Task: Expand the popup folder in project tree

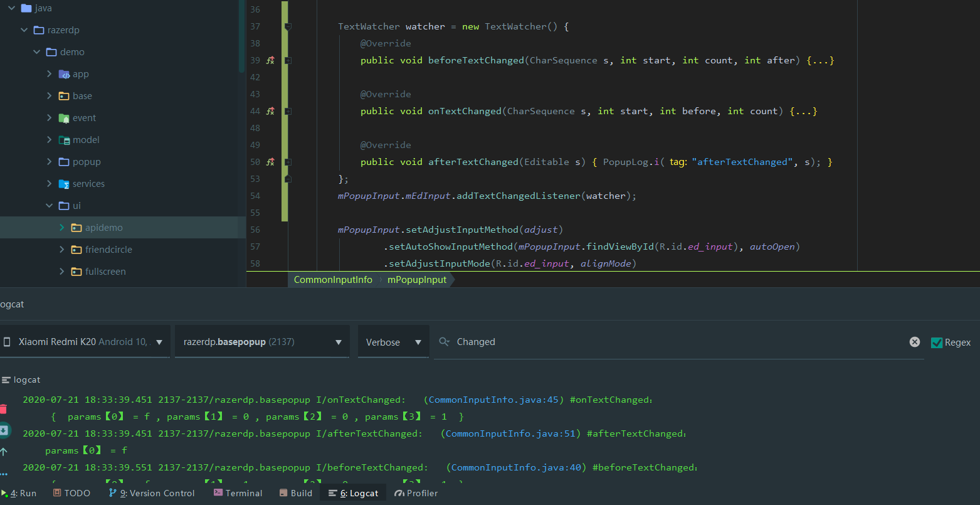Action: pyautogui.click(x=50, y=161)
